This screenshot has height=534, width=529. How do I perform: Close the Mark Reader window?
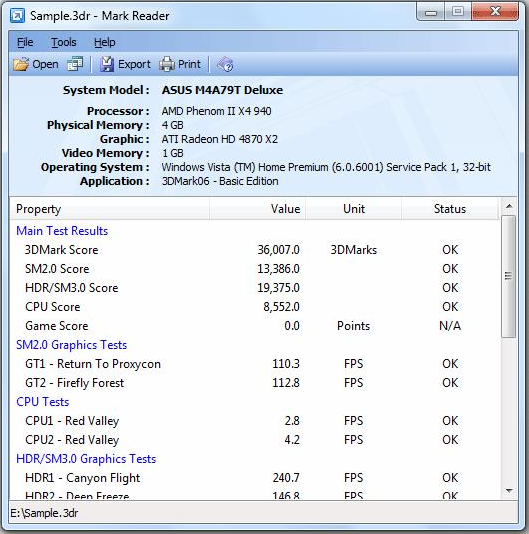495,13
